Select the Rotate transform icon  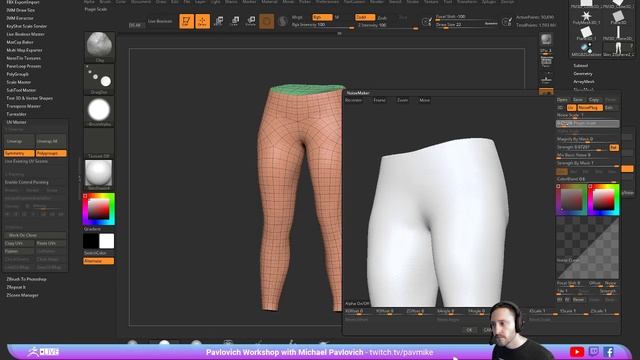[x=251, y=21]
